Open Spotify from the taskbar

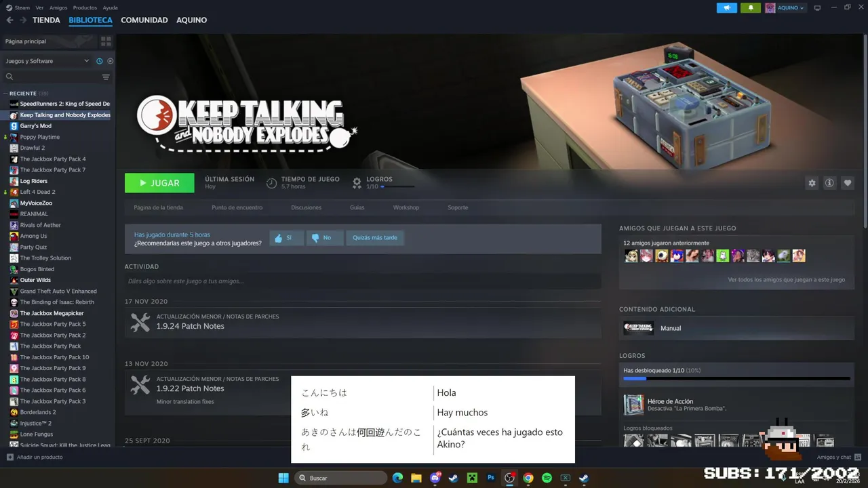click(547, 478)
